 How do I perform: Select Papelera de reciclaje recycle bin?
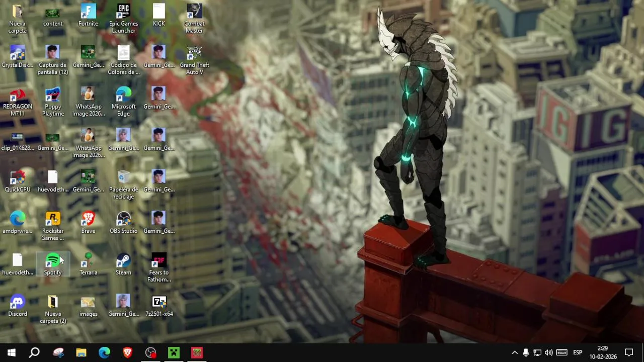click(x=123, y=184)
